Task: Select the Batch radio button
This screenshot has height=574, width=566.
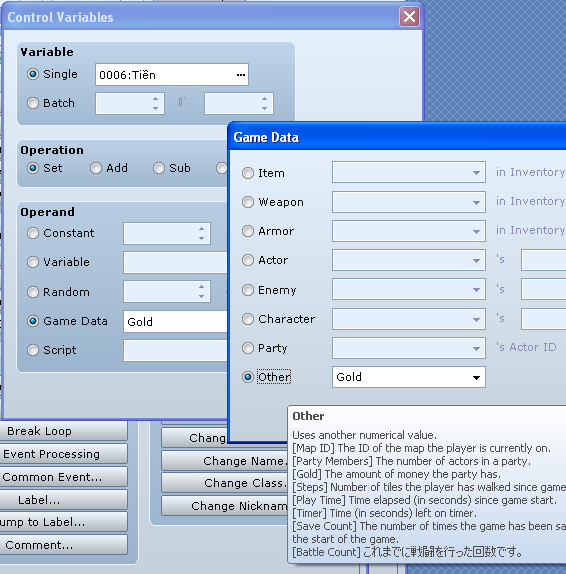Action: 33,103
